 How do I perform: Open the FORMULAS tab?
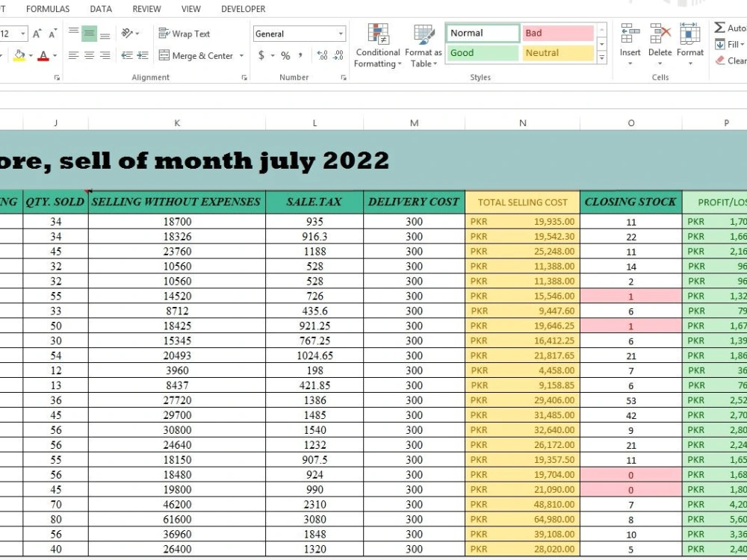48,9
